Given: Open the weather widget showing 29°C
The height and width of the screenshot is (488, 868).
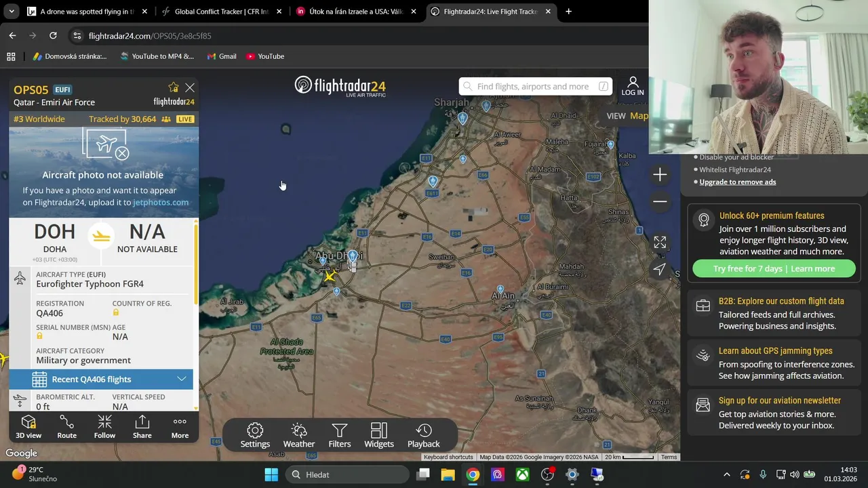Looking at the screenshot, I should (x=35, y=474).
